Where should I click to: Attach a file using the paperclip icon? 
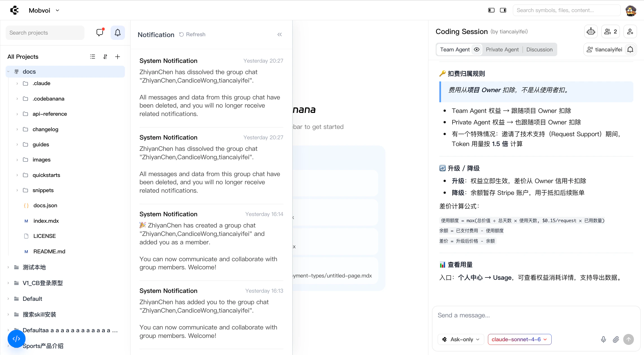616,339
